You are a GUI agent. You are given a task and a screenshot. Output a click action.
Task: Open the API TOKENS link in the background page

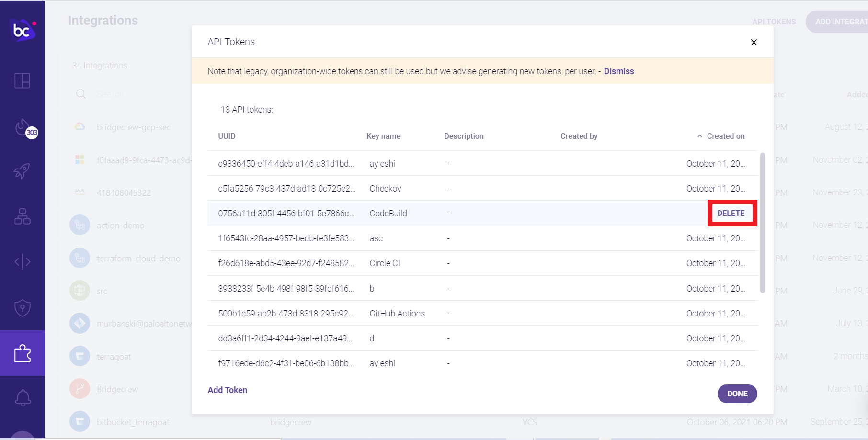774,22
